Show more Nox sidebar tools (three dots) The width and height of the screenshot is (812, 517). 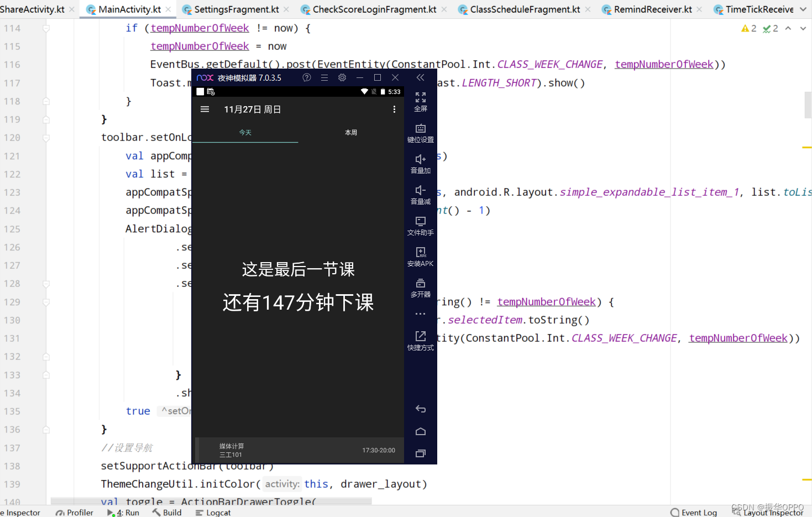pos(421,314)
